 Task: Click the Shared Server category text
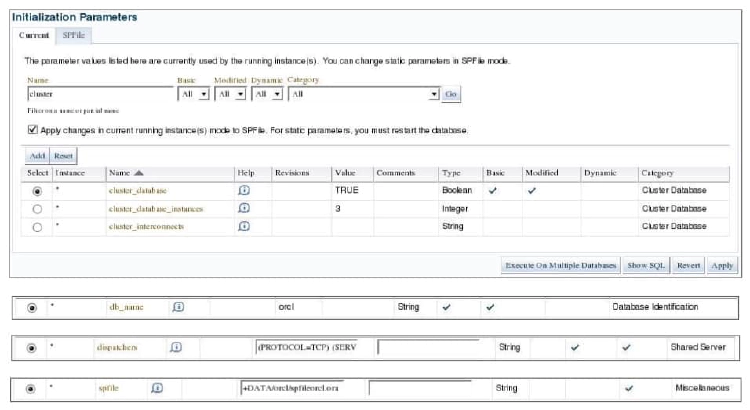pyautogui.click(x=698, y=347)
